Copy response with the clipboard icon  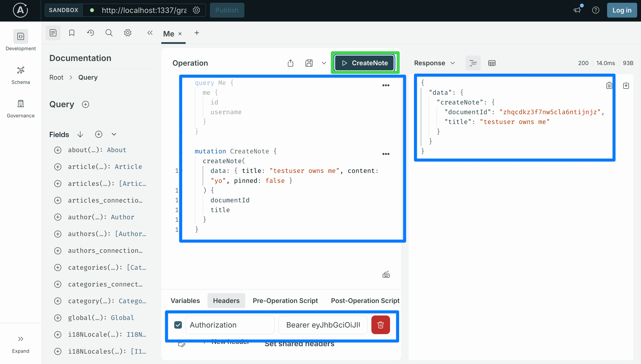(609, 86)
